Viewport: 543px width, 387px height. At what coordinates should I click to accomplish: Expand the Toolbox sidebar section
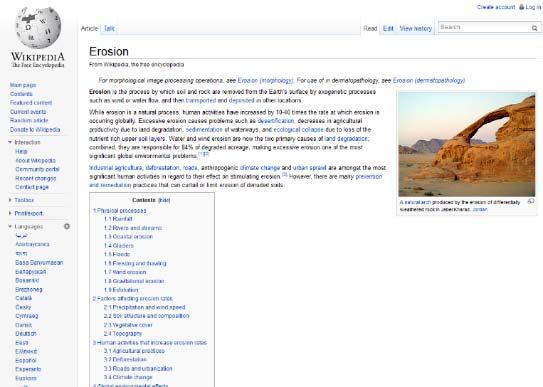click(10, 200)
